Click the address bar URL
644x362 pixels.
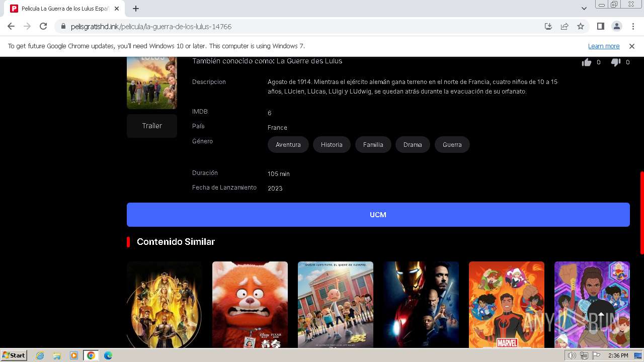click(x=151, y=26)
